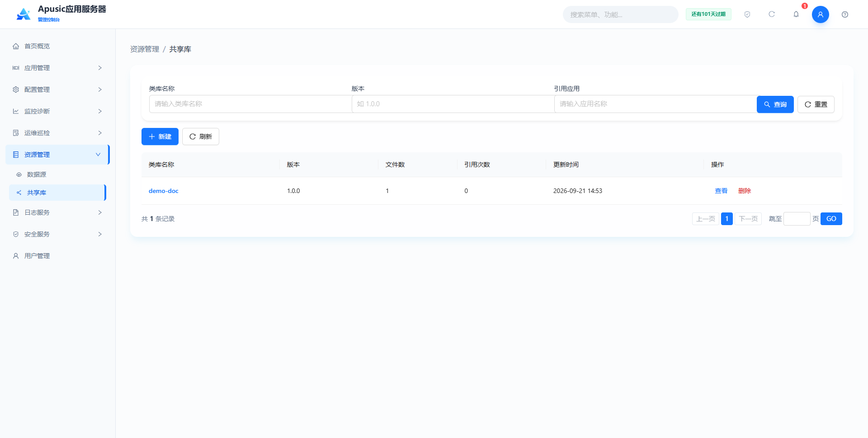
Task: Expand the 运维巡检 menu chevron
Action: tap(100, 133)
